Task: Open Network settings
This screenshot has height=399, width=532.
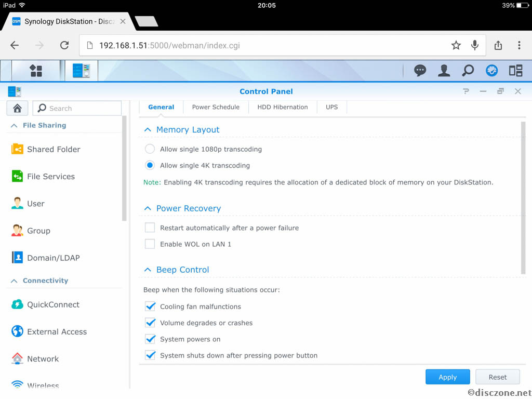Action: pyautogui.click(x=35, y=359)
